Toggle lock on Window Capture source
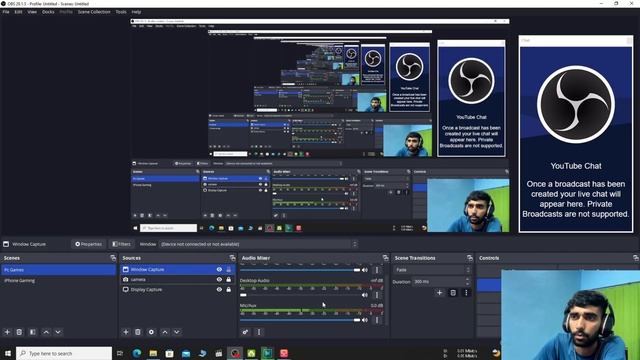This screenshot has width=640, height=360. pyautogui.click(x=229, y=269)
